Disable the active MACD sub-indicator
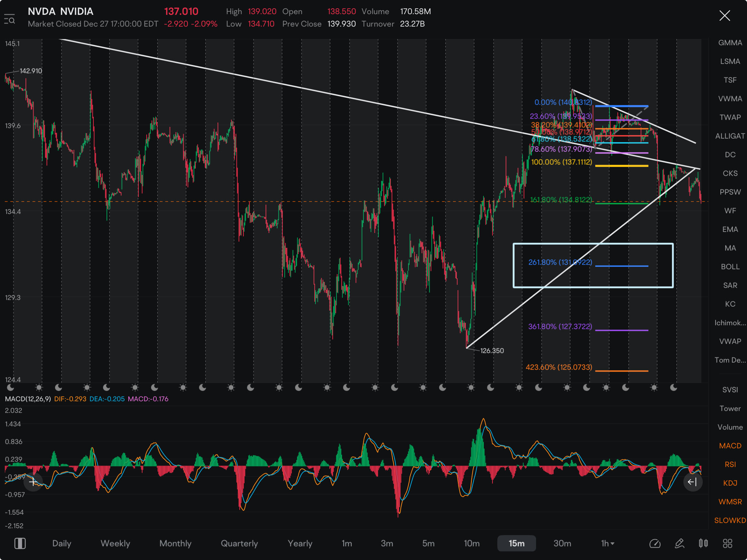Viewport: 747px width, 560px height. [x=730, y=446]
